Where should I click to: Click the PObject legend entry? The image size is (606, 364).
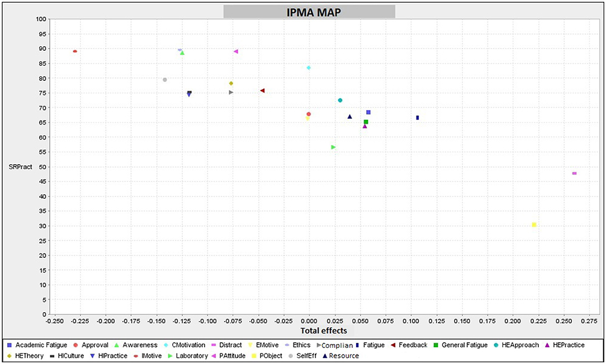pos(267,356)
